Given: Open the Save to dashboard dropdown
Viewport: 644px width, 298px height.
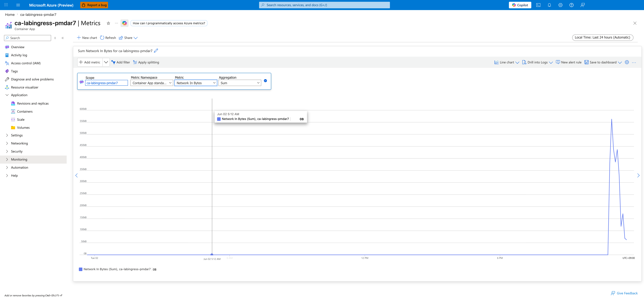Looking at the screenshot, I should (x=603, y=62).
